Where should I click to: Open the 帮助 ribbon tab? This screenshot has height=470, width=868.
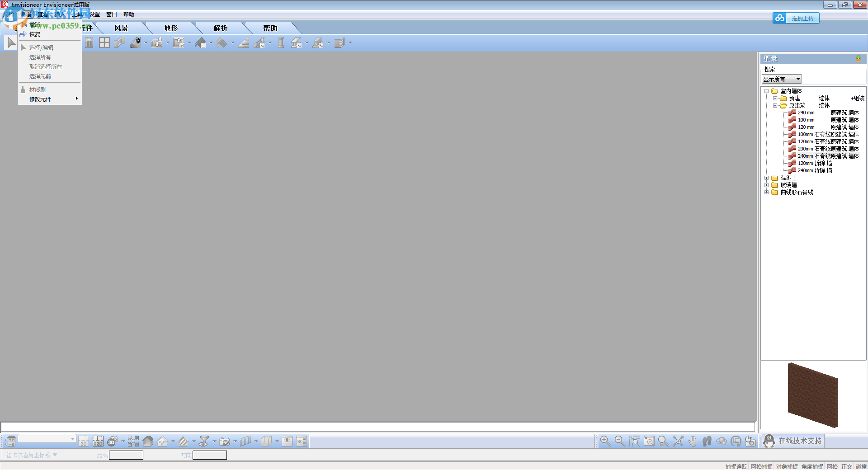tap(270, 28)
